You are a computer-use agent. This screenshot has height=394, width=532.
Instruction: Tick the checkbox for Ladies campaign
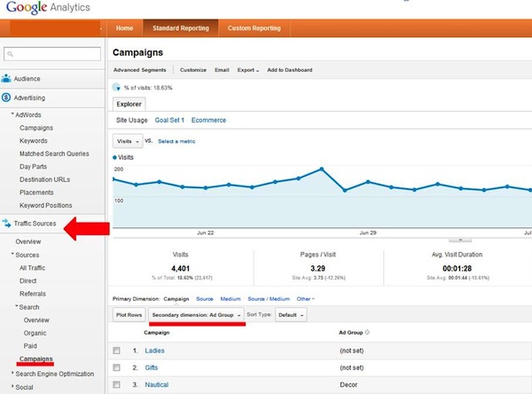point(116,351)
